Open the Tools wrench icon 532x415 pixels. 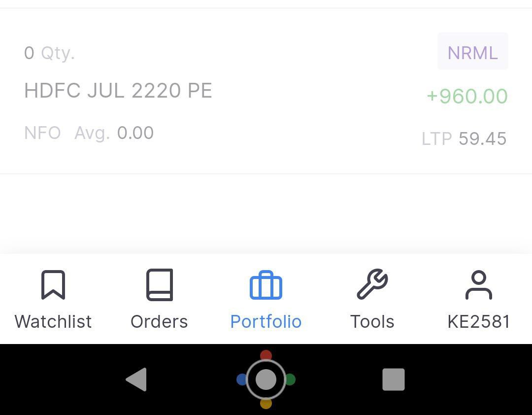[x=372, y=285]
